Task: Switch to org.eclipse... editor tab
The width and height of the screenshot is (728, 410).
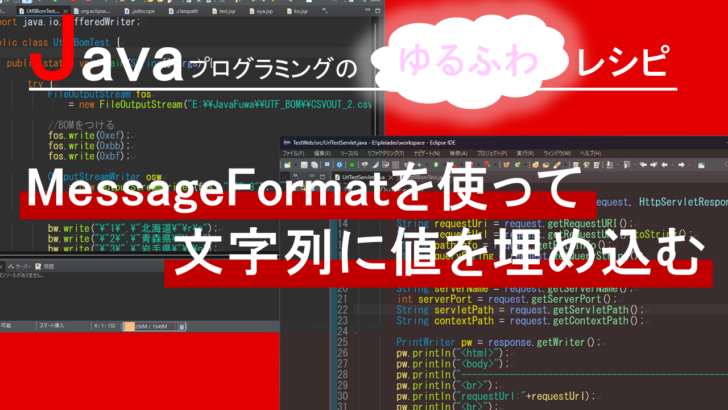Action: (x=93, y=11)
